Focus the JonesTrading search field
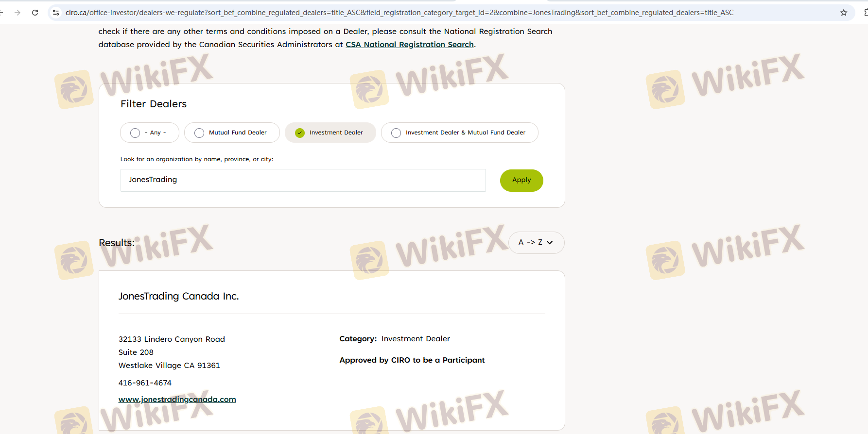The image size is (868, 434). pos(303,180)
